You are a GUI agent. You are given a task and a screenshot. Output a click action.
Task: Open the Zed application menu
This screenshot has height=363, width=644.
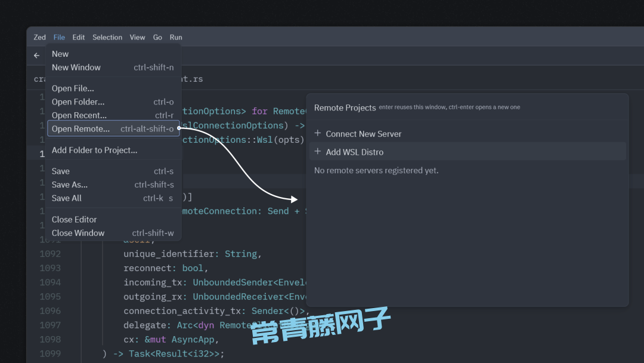point(39,37)
